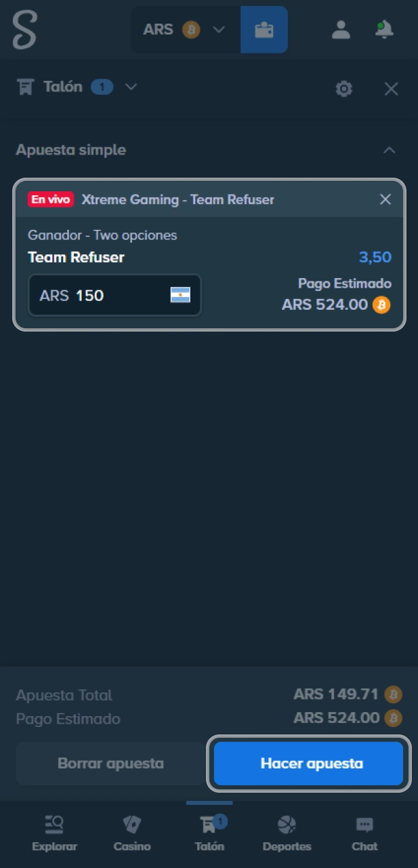Open the user profile icon
This screenshot has height=868, width=418.
pyautogui.click(x=341, y=30)
